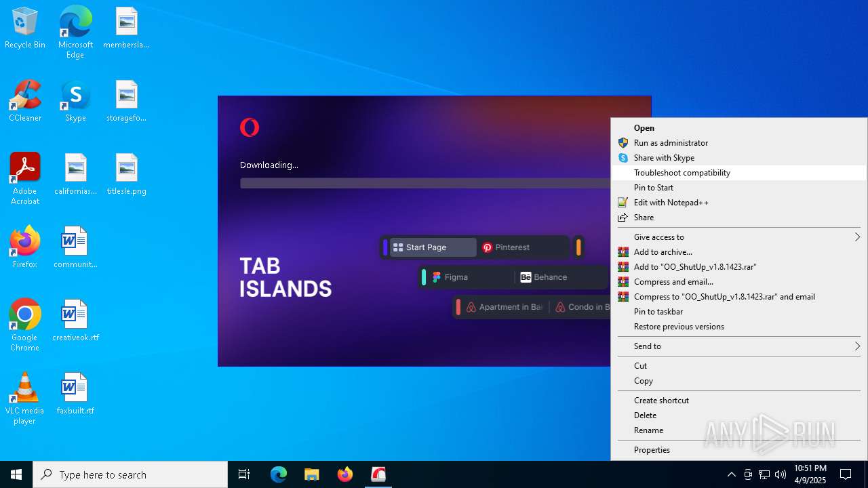Screen dimensions: 868x488
Task: Click the tray icon left of network
Action: coord(748,474)
